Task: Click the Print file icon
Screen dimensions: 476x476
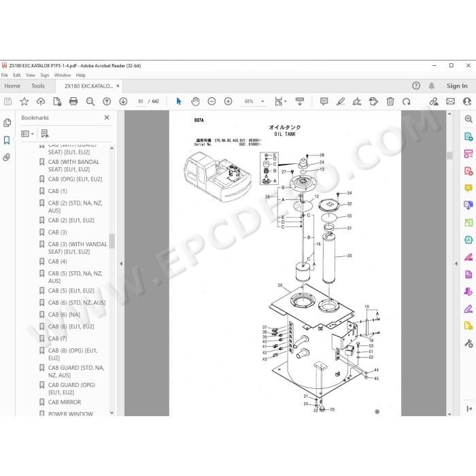Action: coord(73,101)
